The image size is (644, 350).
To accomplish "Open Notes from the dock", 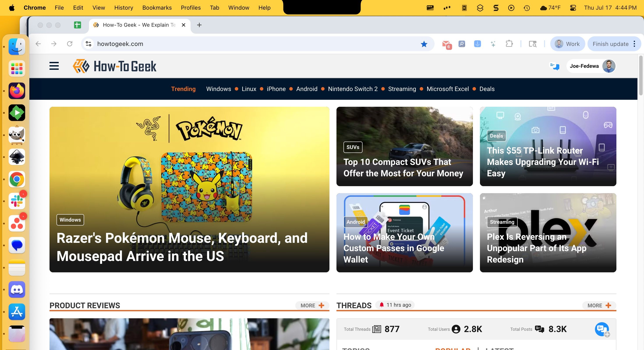I will coord(17,268).
